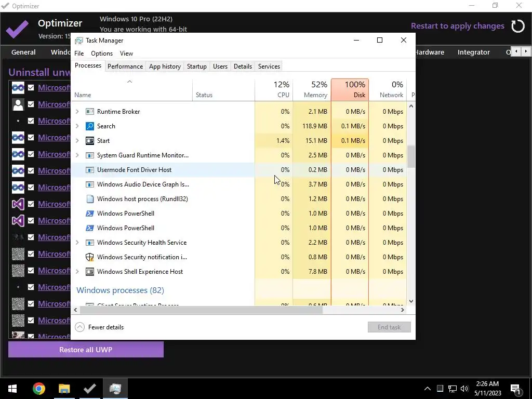The image size is (532, 399).
Task: Click the System Guard Runtime Monitor icon
Action: tap(89, 155)
